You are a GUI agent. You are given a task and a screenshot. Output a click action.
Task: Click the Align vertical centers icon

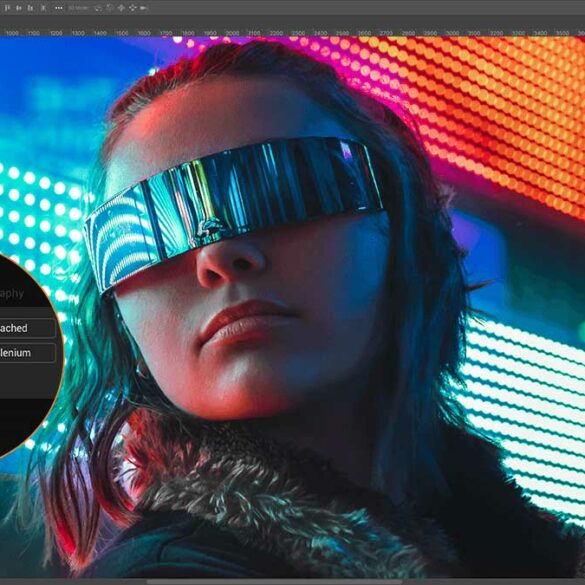point(19,8)
